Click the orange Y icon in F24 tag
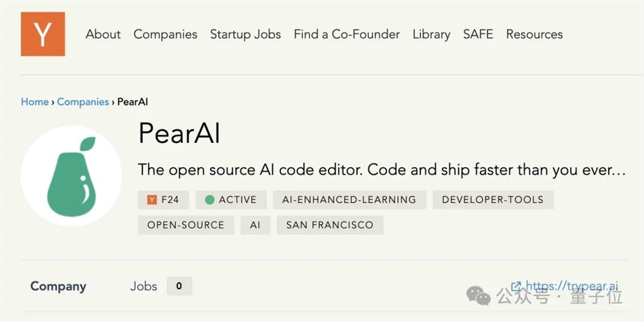This screenshot has width=644, height=322. (152, 200)
